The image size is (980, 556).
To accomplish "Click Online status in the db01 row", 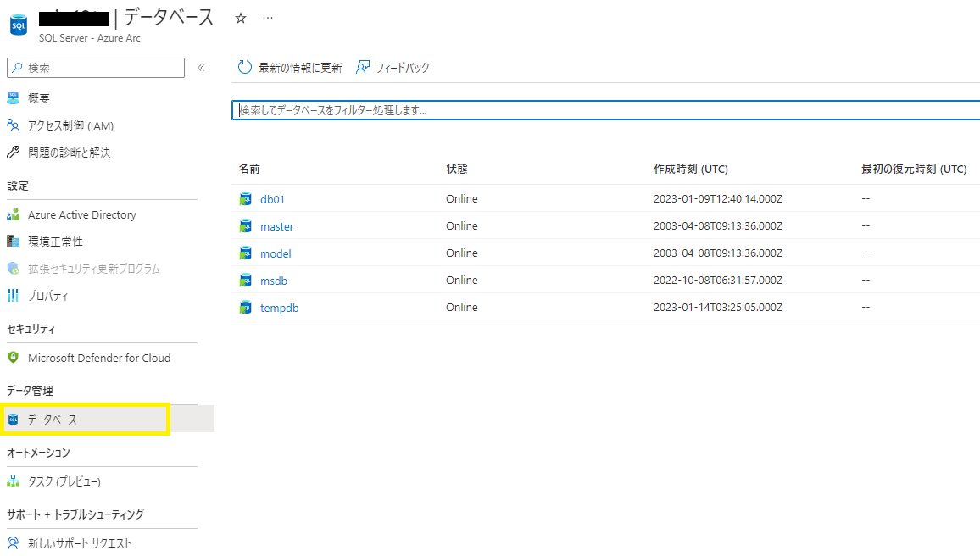I will coord(462,198).
